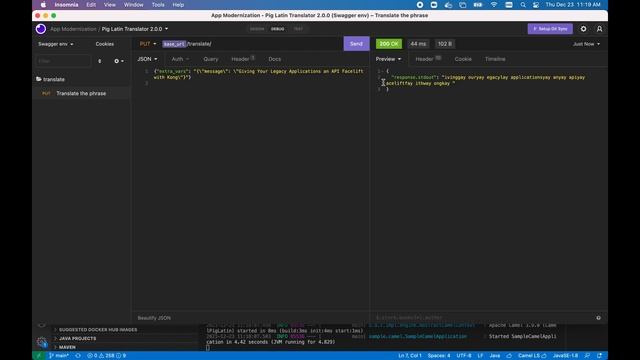The width and height of the screenshot is (640, 360).
Task: Click main branch in VS Code status bar
Action: [x=59, y=356]
